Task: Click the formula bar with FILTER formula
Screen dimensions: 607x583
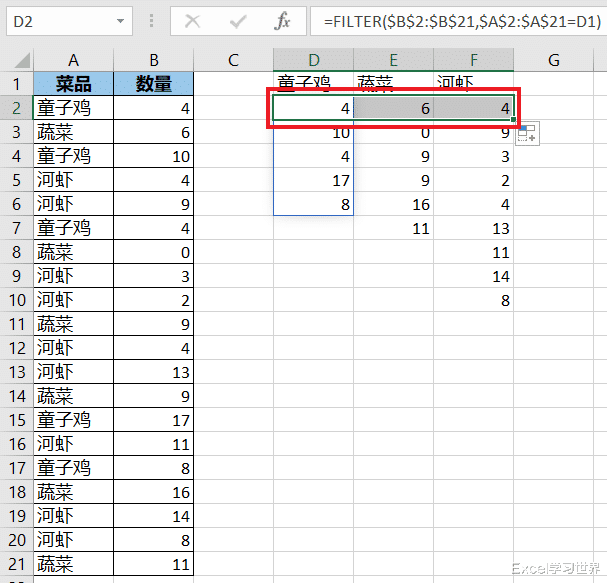Action: (458, 21)
